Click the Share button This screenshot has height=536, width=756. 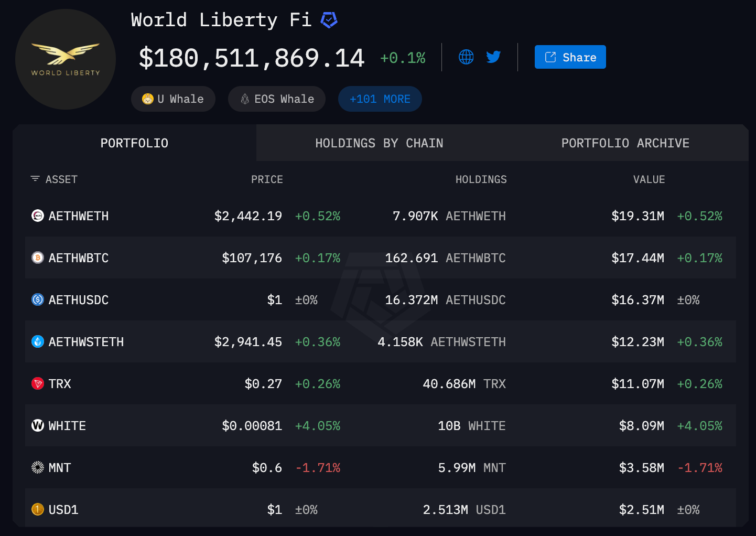[x=570, y=57]
